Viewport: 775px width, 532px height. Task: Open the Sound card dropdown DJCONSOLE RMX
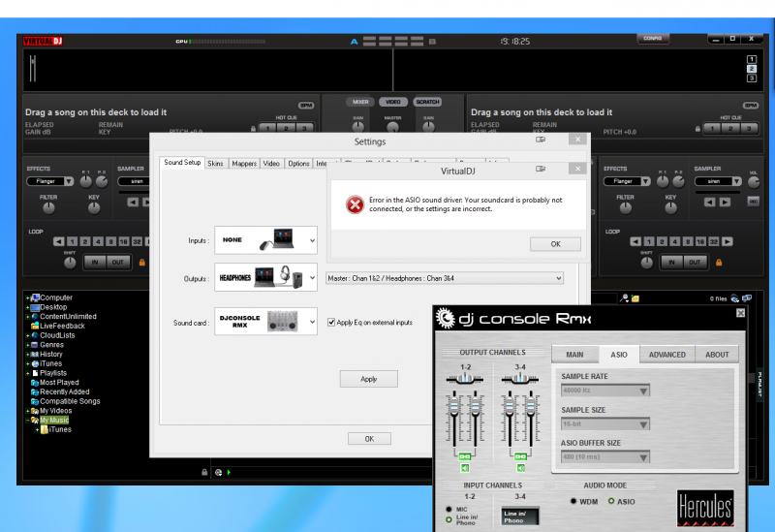[x=265, y=322]
